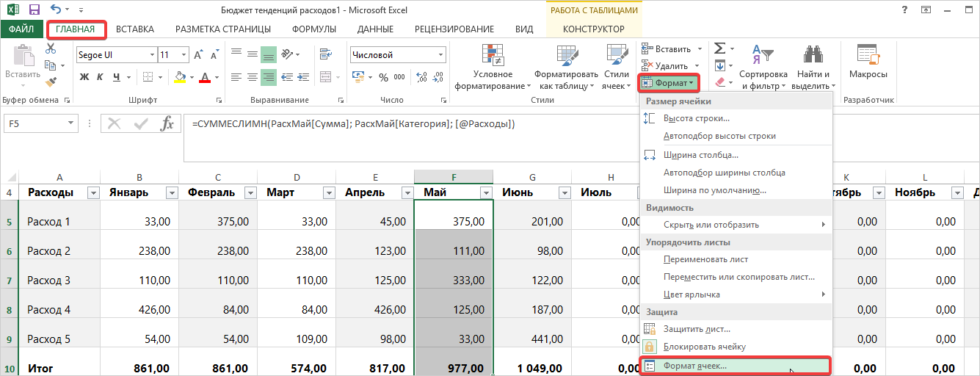Image resolution: width=980 pixels, height=376 pixels.
Task: Toggle bold formatting (Ж)
Action: (x=84, y=77)
